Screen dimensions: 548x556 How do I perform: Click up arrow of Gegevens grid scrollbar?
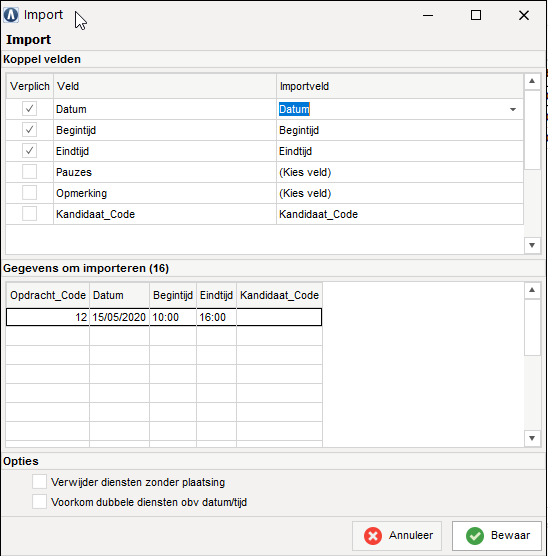coord(532,290)
